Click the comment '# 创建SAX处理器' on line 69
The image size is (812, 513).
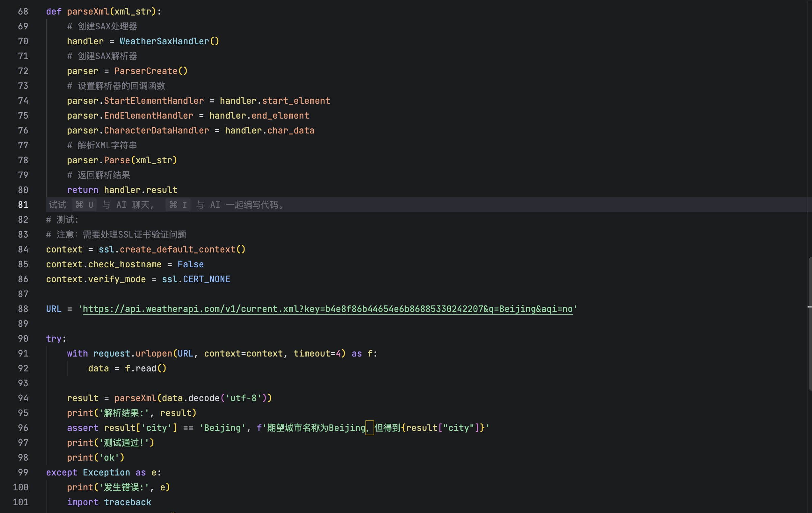pyautogui.click(x=102, y=26)
